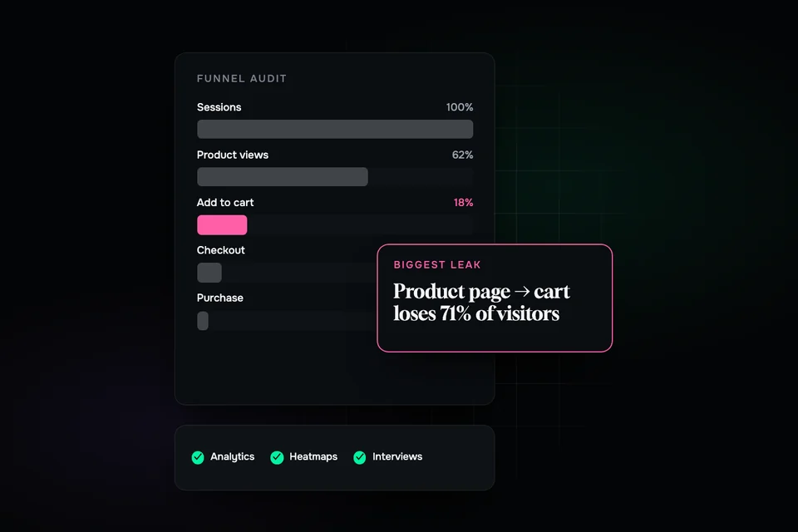Click the Sessions progress bar
The image size is (798, 532).
click(x=335, y=130)
